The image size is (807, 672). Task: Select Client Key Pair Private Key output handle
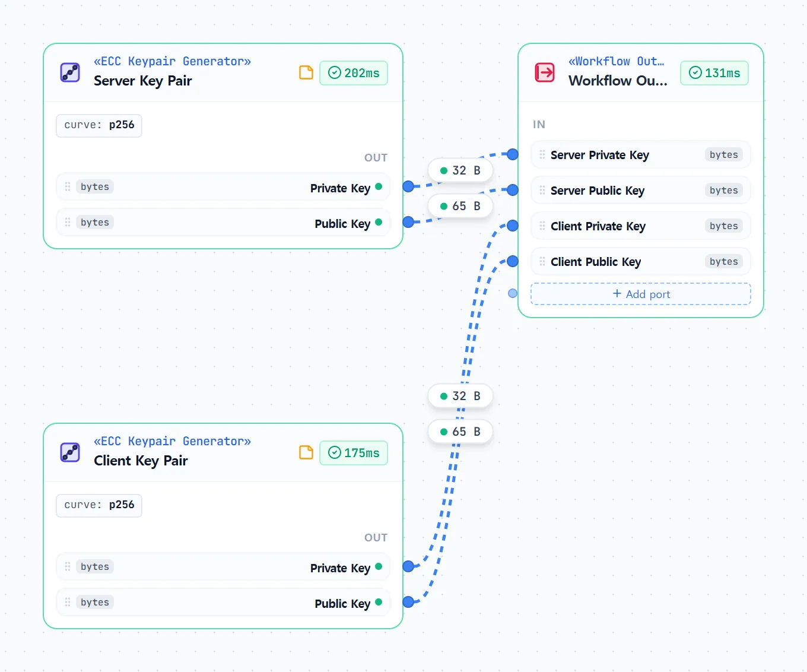[x=408, y=566]
